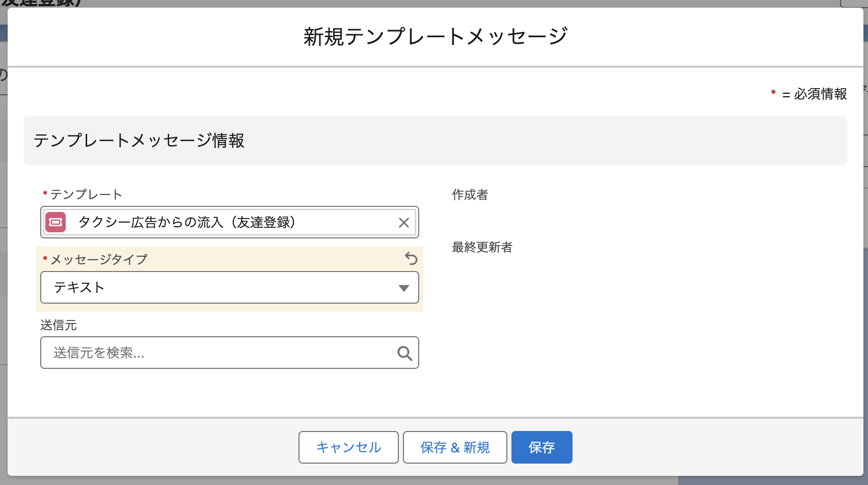This screenshot has width=868, height=485.
Task: Click the 送信元 field label
Action: (59, 325)
